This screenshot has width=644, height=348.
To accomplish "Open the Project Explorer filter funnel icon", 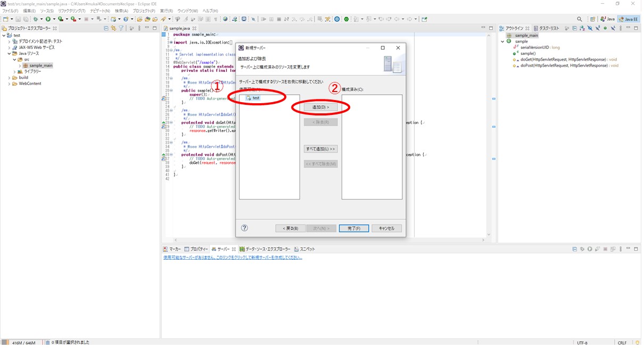I will coord(121,28).
